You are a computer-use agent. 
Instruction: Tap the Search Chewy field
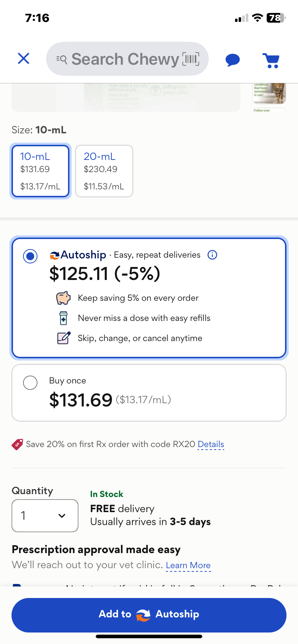pyautogui.click(x=125, y=59)
